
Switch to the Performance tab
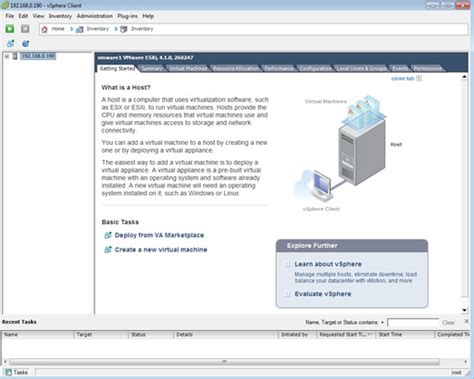(x=279, y=68)
